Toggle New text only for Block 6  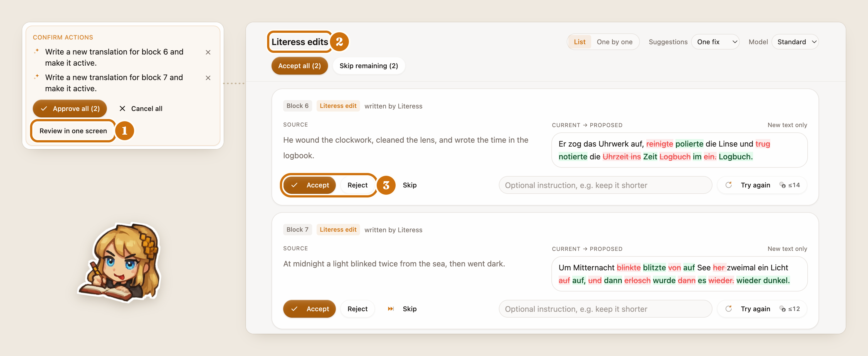[x=787, y=125]
